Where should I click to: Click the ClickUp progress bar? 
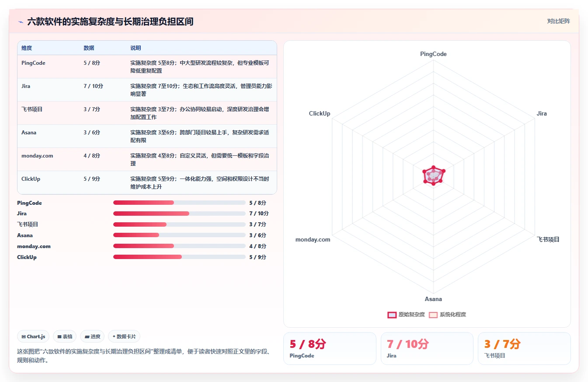point(179,257)
